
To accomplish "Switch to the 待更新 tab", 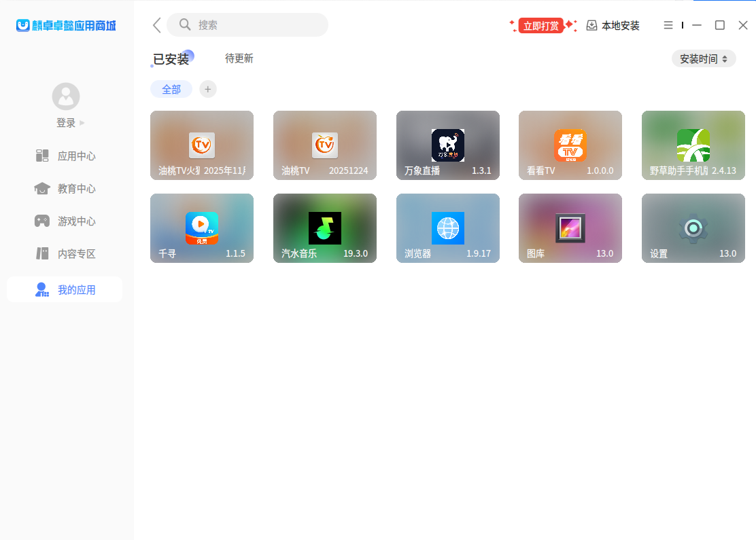I will coord(239,58).
